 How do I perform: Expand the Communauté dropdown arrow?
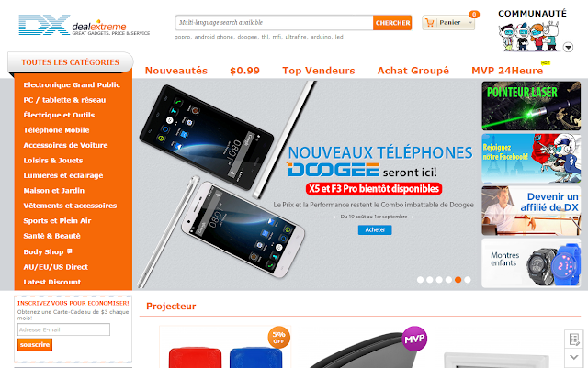pyautogui.click(x=569, y=47)
